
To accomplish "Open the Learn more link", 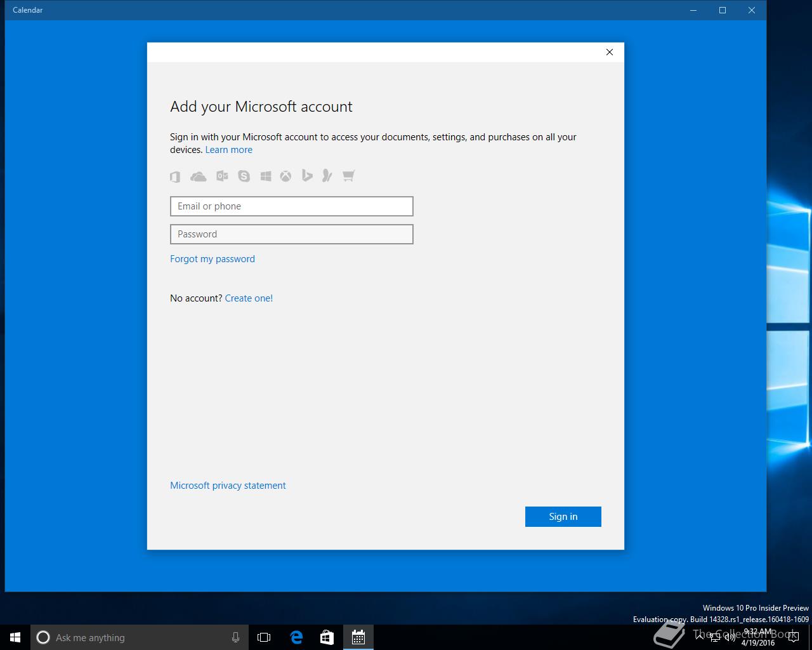I will point(229,150).
